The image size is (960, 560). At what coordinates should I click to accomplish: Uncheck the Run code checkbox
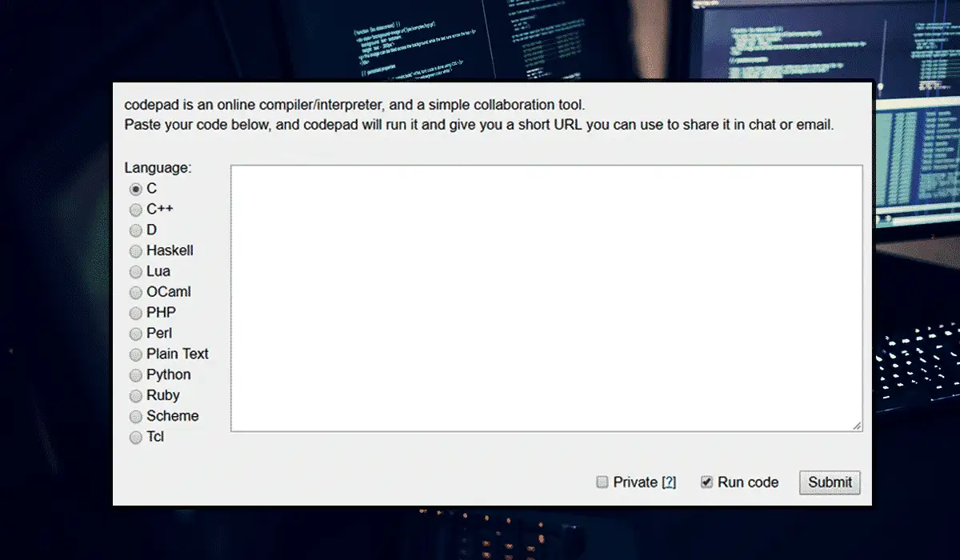(x=706, y=482)
